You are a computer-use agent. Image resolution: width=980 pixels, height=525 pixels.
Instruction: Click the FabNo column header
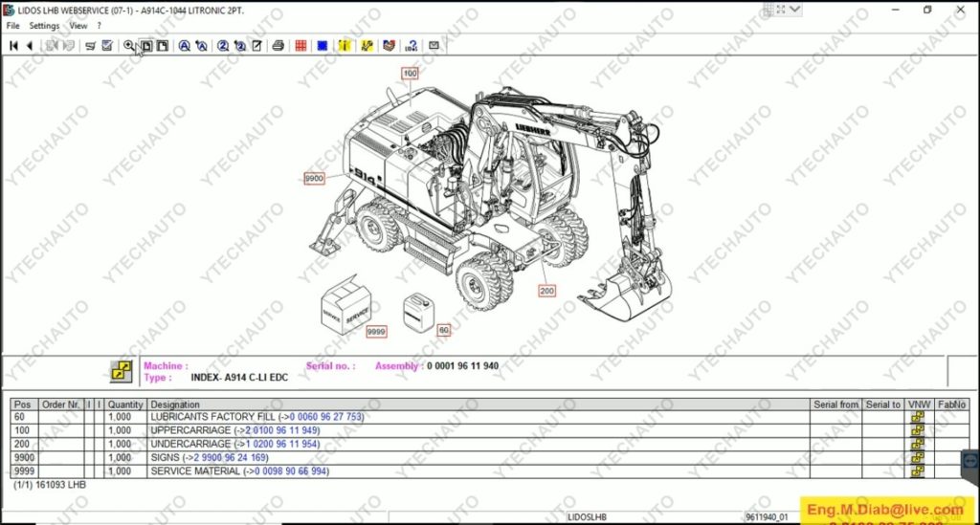click(951, 405)
